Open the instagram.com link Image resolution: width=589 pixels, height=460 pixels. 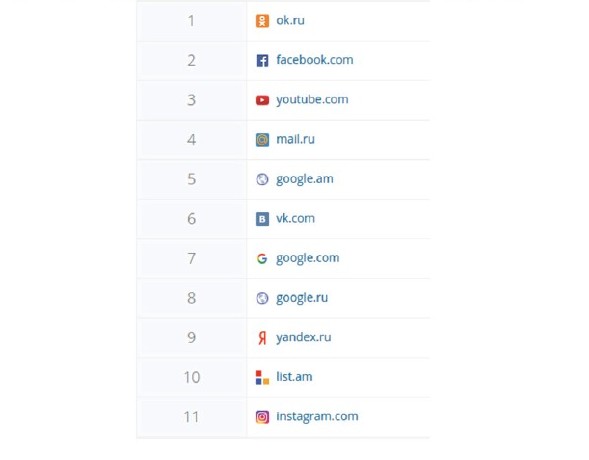click(317, 417)
